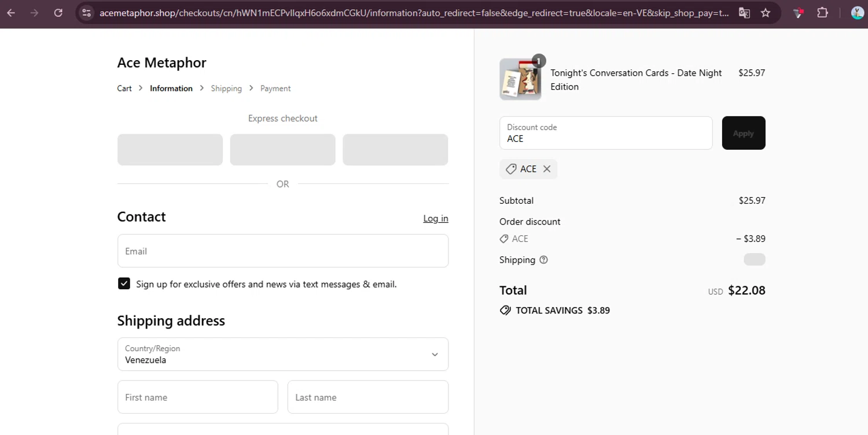This screenshot has width=868, height=435.
Task: Click the red extension icon in toolbar
Action: click(x=799, y=13)
